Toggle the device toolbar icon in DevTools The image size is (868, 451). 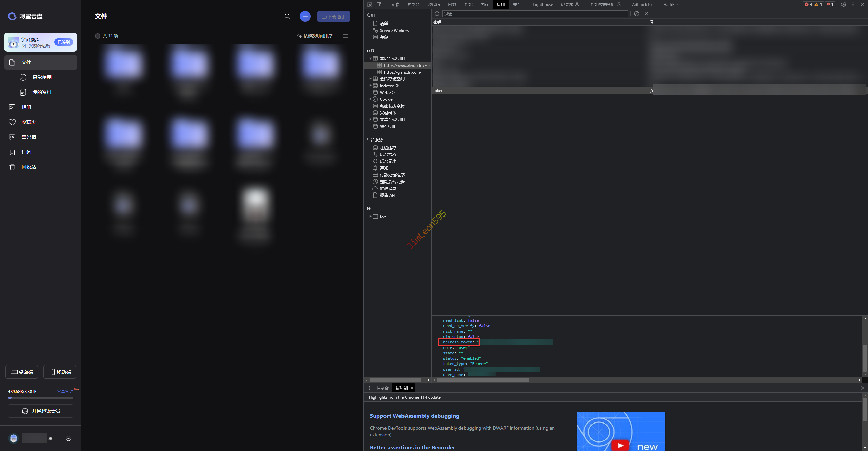coord(379,4)
